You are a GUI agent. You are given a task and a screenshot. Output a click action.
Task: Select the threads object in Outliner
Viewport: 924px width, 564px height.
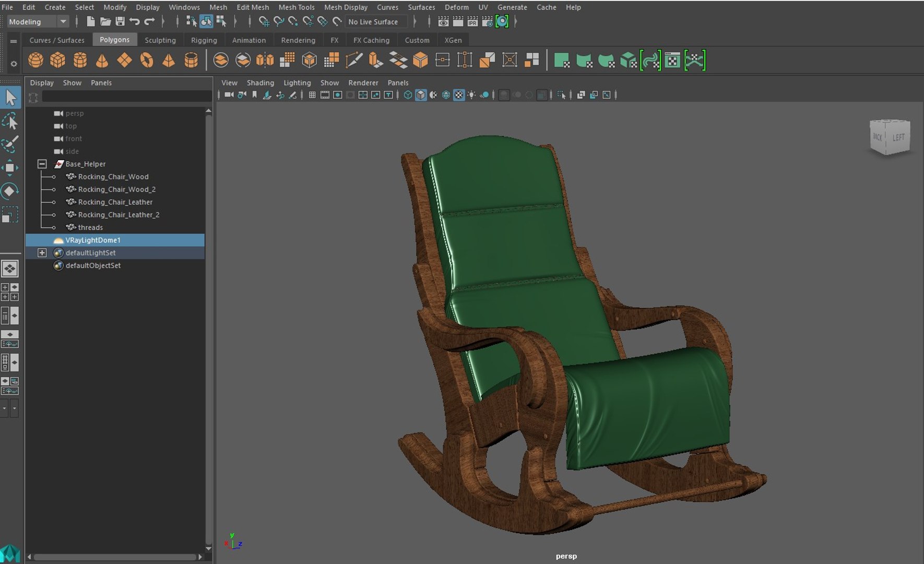click(x=90, y=227)
